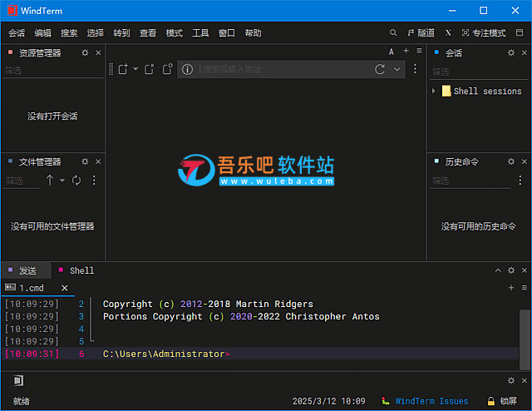Switch to the 发送 tab
532x411 pixels.
pyautogui.click(x=27, y=270)
